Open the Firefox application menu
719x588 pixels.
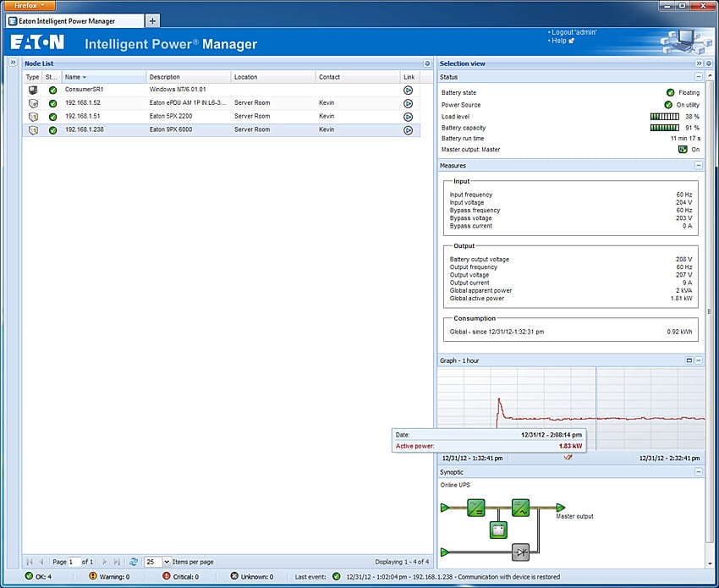[30, 6]
